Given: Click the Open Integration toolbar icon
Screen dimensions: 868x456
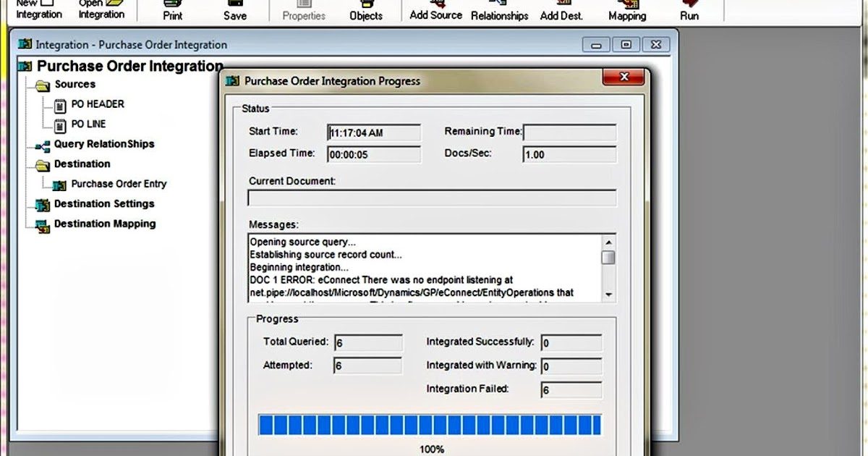Looking at the screenshot, I should point(101,9).
